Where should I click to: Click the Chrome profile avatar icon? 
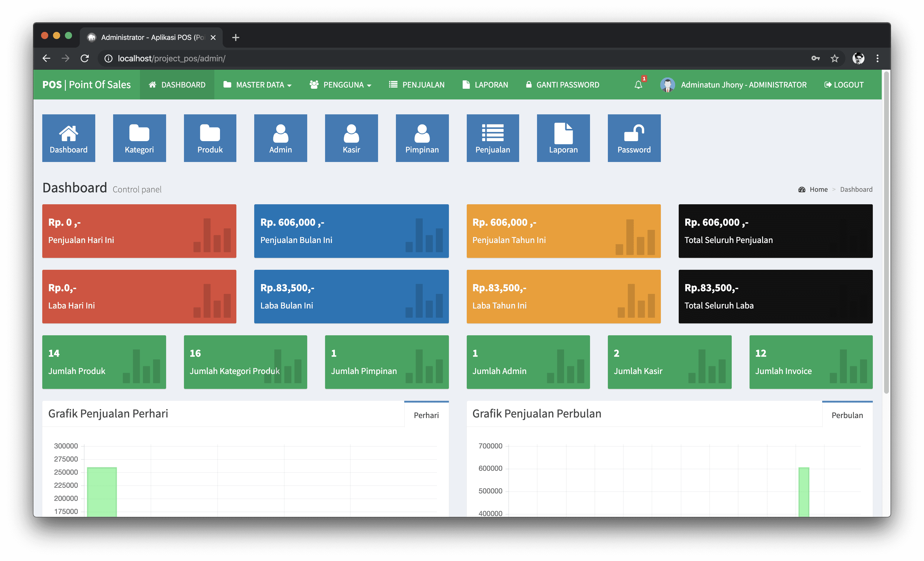pyautogui.click(x=859, y=58)
